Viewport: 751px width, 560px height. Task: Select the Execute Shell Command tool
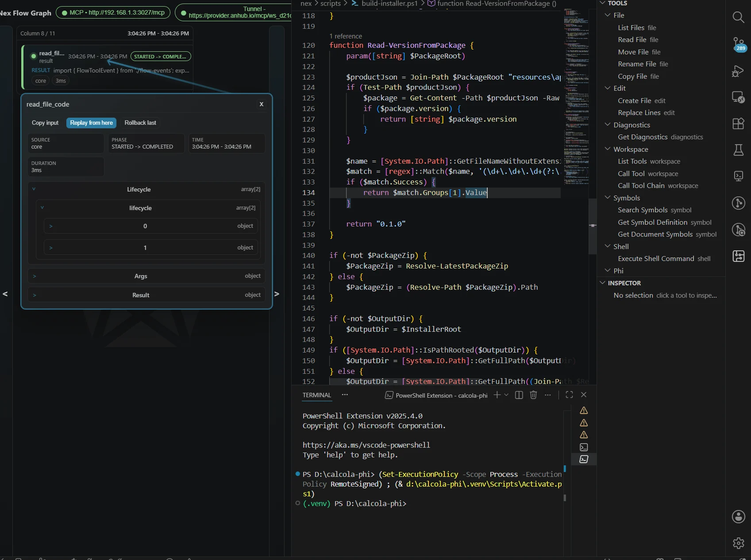tap(664, 259)
